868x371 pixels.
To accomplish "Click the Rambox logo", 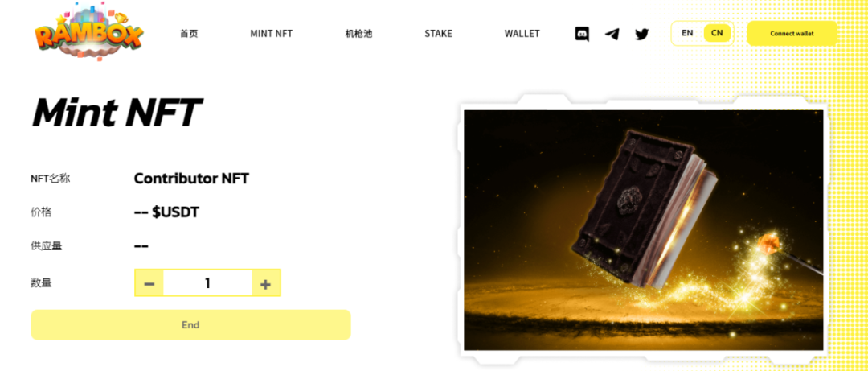I will (x=88, y=31).
